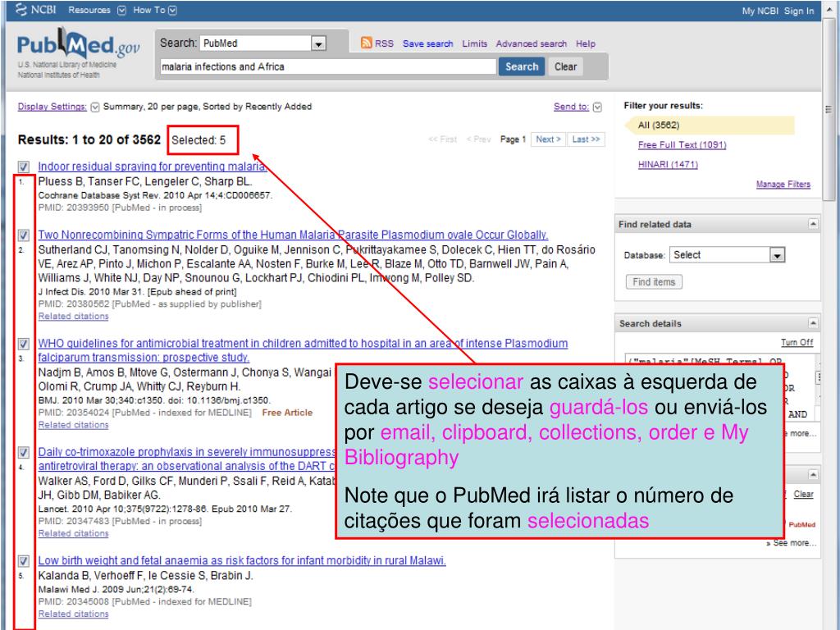Image resolution: width=840 pixels, height=630 pixels.
Task: Open the Resources dropdown menu
Action: 122,10
